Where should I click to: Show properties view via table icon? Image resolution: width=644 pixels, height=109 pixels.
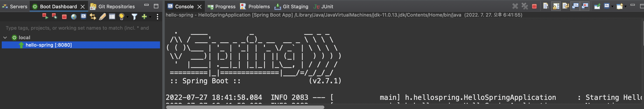pos(112,17)
